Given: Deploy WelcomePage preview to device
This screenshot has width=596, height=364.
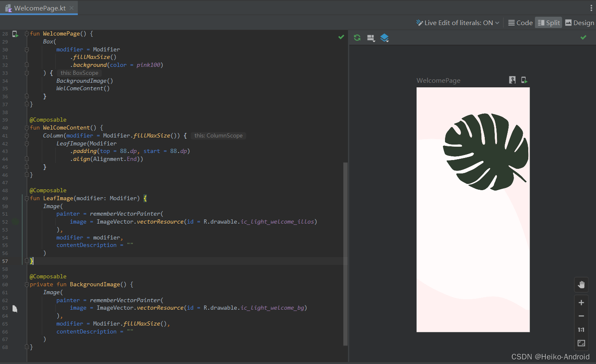Looking at the screenshot, I should [x=524, y=80].
